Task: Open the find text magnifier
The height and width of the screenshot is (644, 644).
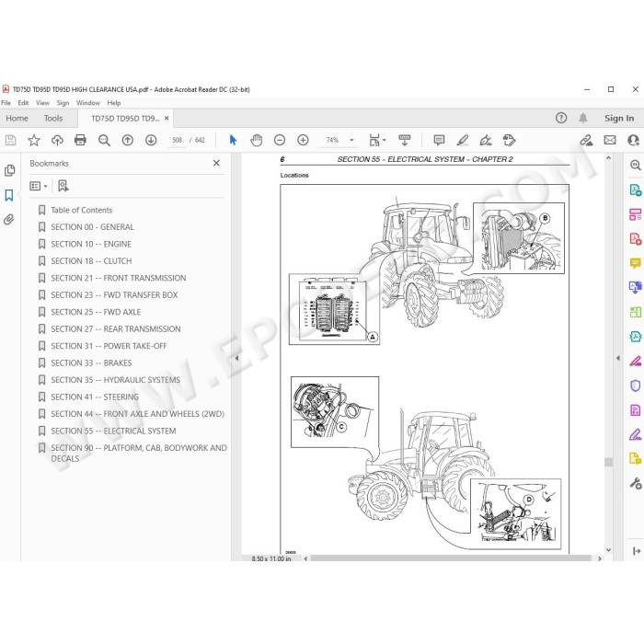Action: point(104,141)
